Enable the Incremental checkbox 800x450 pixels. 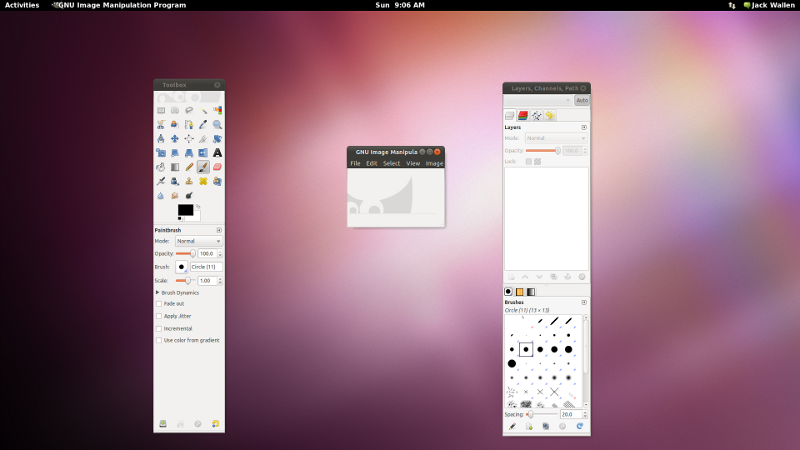159,329
